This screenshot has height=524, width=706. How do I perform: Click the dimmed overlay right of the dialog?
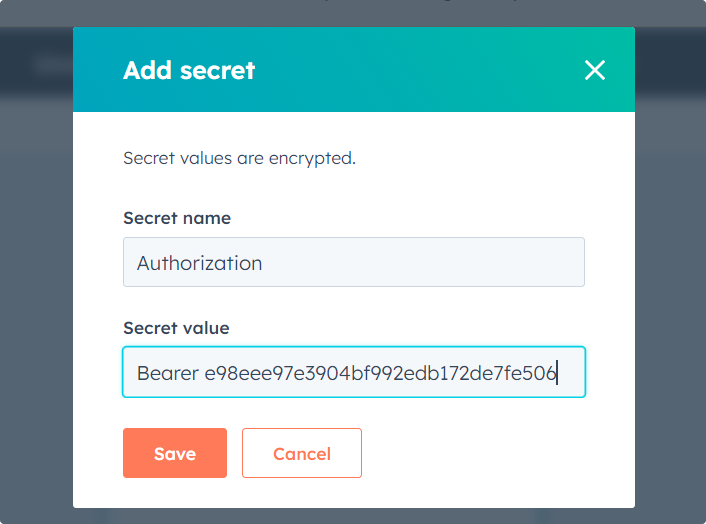(670, 300)
